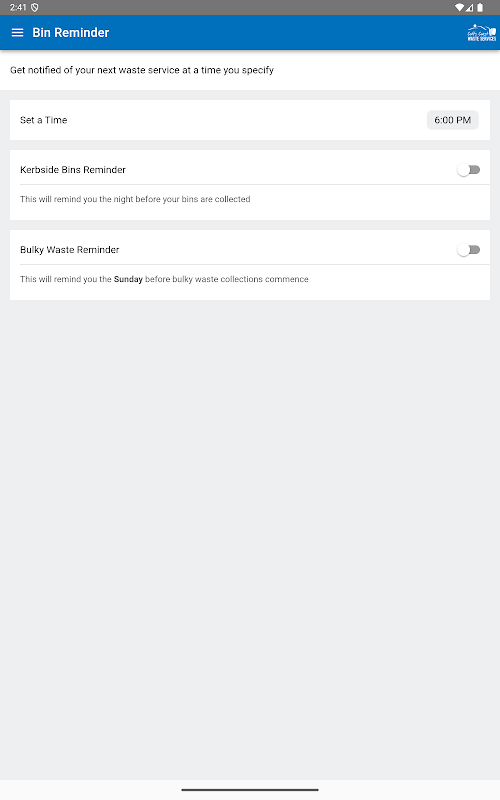Select the Set a Time row label
The height and width of the screenshot is (800, 500).
point(43,120)
